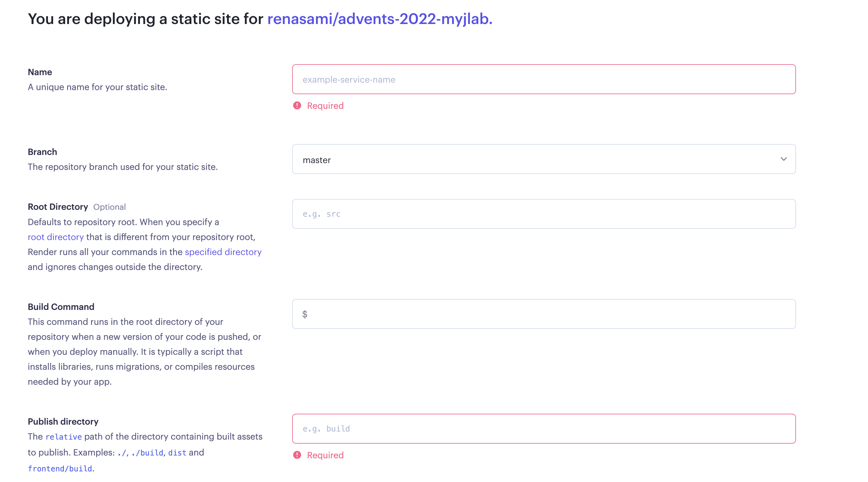Click the Branch dropdown chevron arrow

coord(784,159)
